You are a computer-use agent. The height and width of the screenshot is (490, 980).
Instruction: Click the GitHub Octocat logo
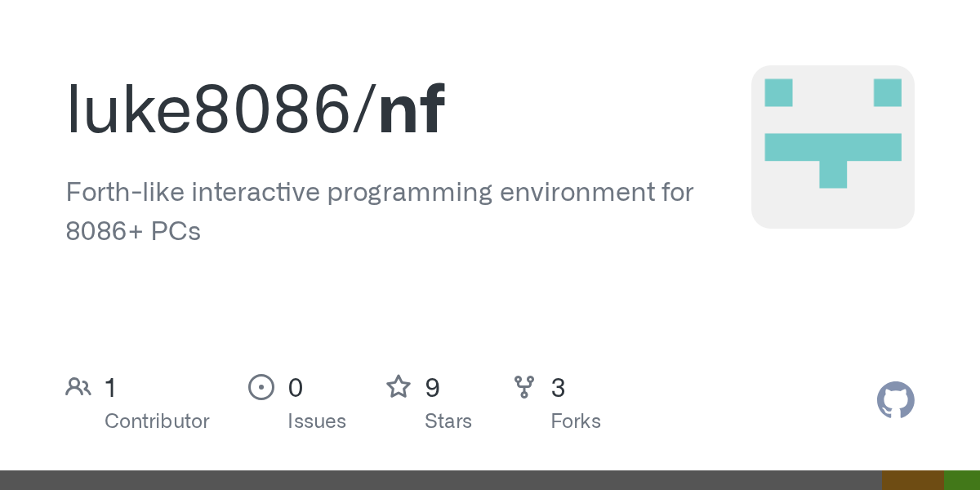[896, 400]
